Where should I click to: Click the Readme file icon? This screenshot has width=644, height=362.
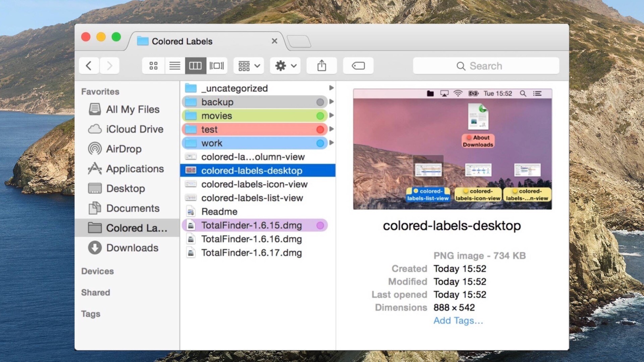[191, 212]
